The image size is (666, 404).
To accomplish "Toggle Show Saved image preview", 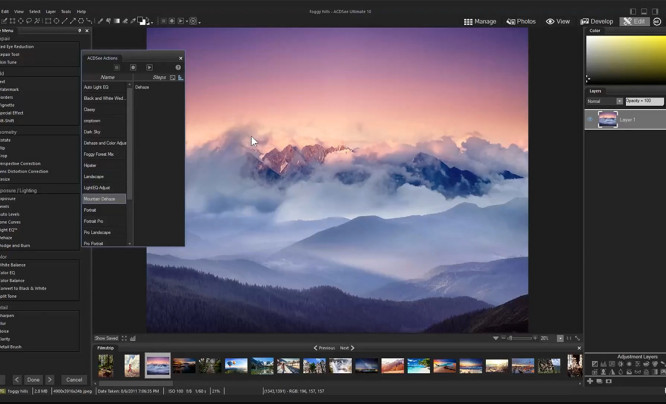I will (106, 338).
